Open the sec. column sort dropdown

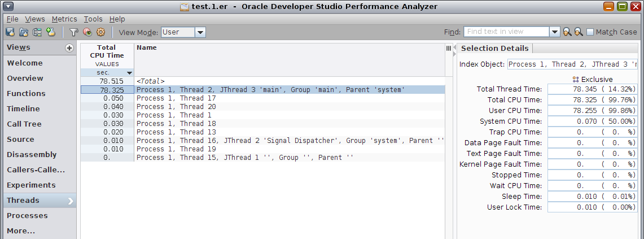129,73
